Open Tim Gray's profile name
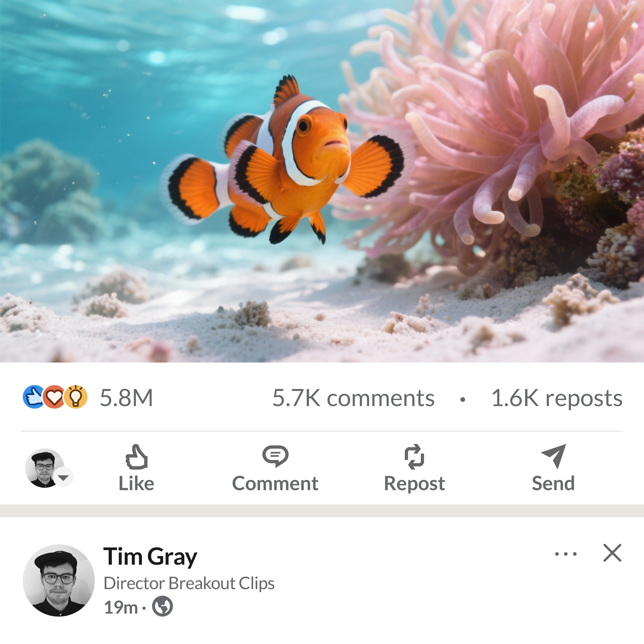This screenshot has width=644, height=644. (x=150, y=556)
